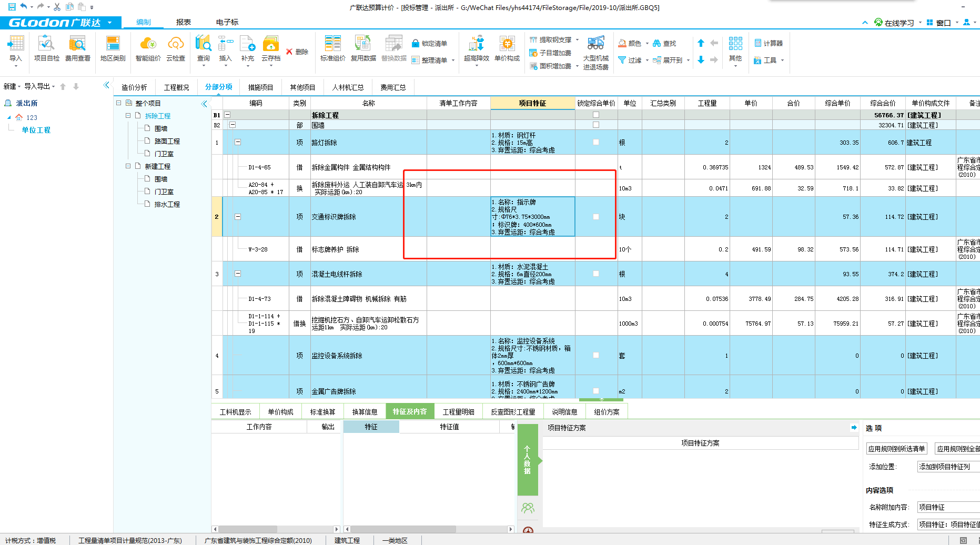Viewport: 980px width, 545px height.
Task: Click the 单位工程 link
Action: coord(36,130)
